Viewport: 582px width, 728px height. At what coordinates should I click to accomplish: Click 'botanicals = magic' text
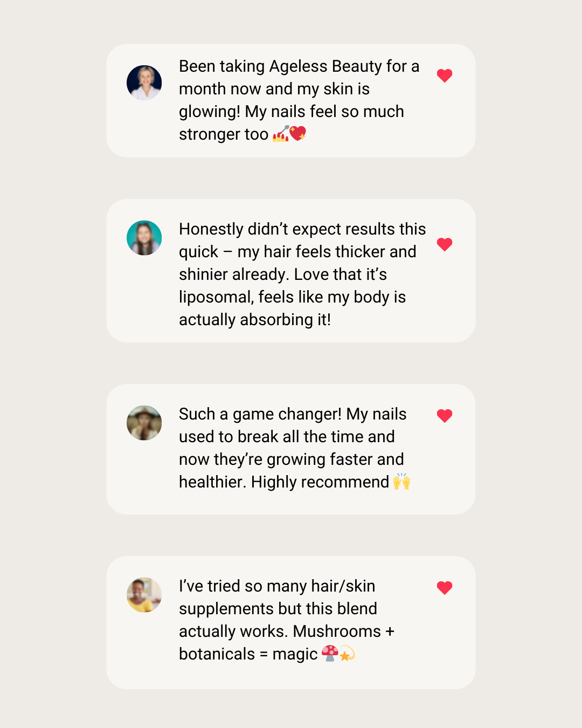(x=248, y=654)
